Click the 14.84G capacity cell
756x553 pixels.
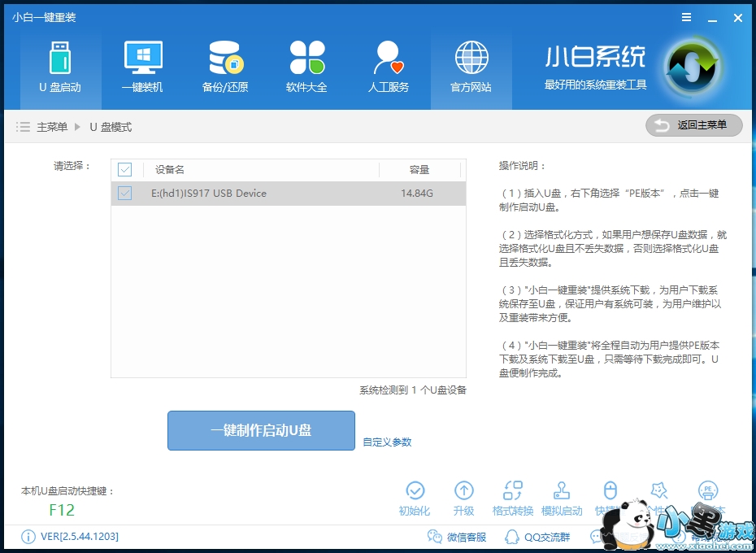(416, 194)
